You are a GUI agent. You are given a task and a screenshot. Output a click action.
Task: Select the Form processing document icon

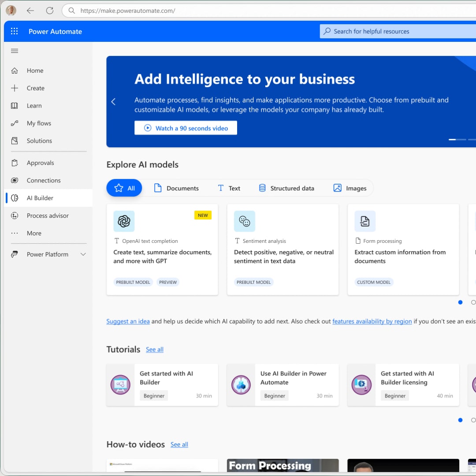(x=365, y=221)
